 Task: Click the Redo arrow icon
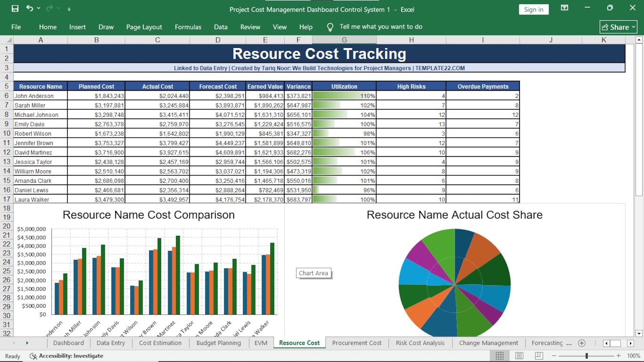pos(49,8)
